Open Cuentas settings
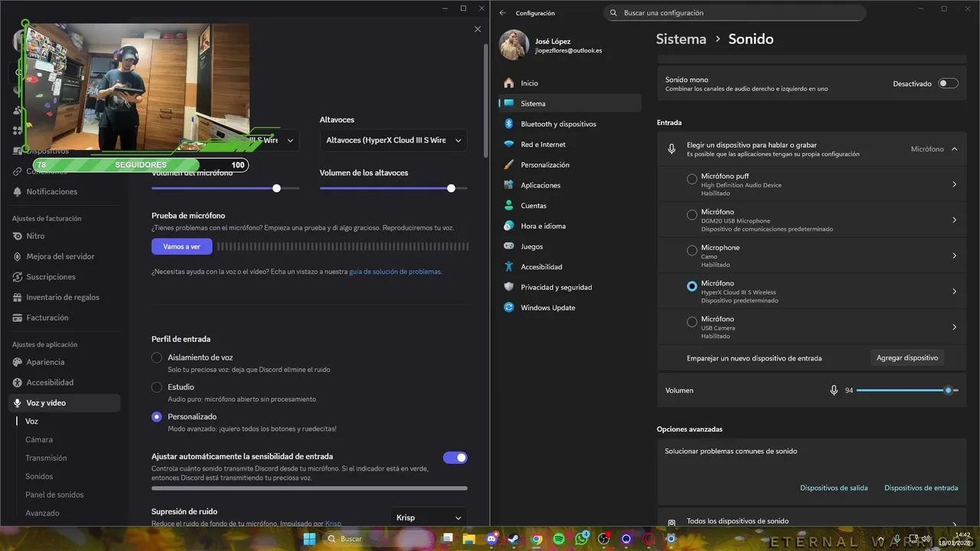The width and height of the screenshot is (980, 551). click(570, 205)
